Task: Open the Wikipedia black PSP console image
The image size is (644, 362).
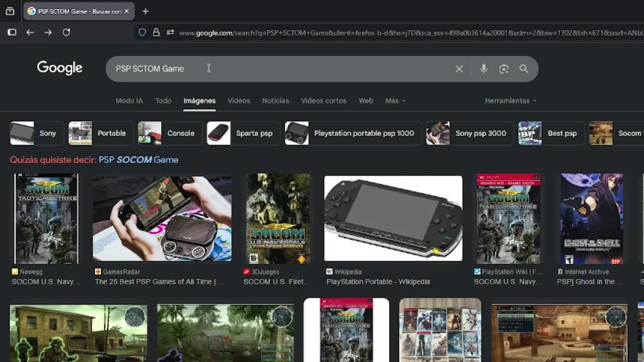Action: [x=393, y=218]
